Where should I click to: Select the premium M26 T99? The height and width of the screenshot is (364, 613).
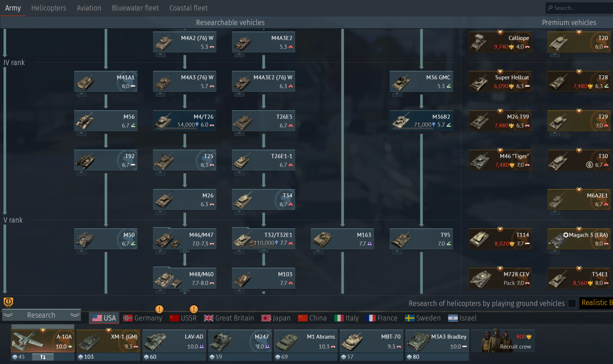[500, 121]
